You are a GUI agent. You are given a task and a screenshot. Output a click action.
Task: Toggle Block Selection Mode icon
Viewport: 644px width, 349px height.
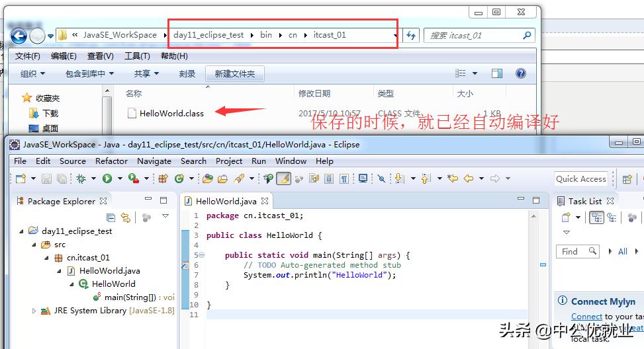[329, 178]
